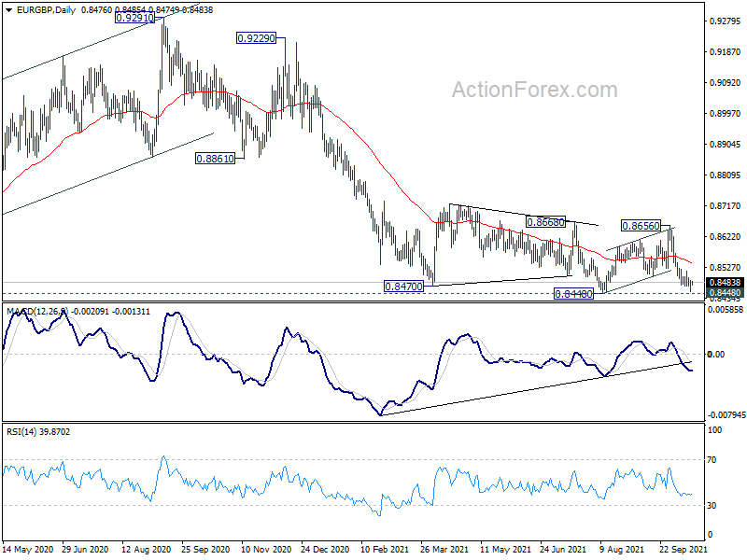Click the RSI 30 level label
The width and height of the screenshot is (747, 560).
click(712, 505)
